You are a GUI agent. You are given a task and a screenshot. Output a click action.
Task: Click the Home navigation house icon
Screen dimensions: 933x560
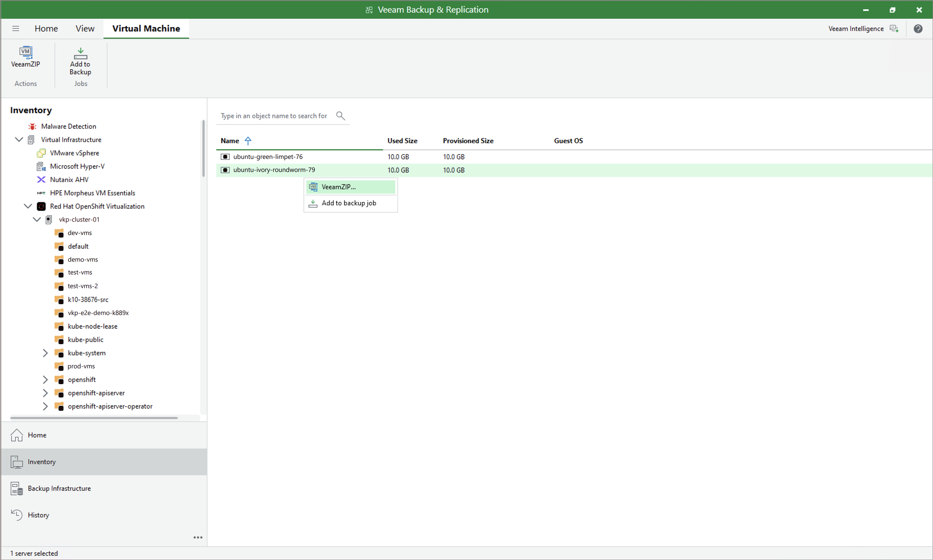[17, 435]
